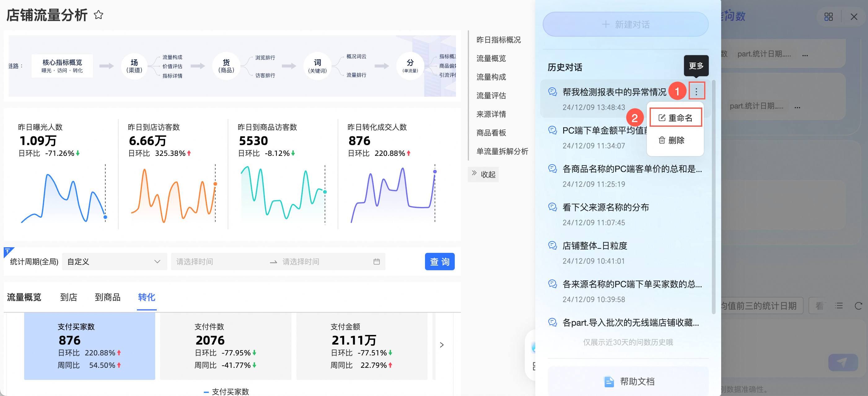Switch to the 转化 tab
This screenshot has height=396, width=868.
coord(147,297)
